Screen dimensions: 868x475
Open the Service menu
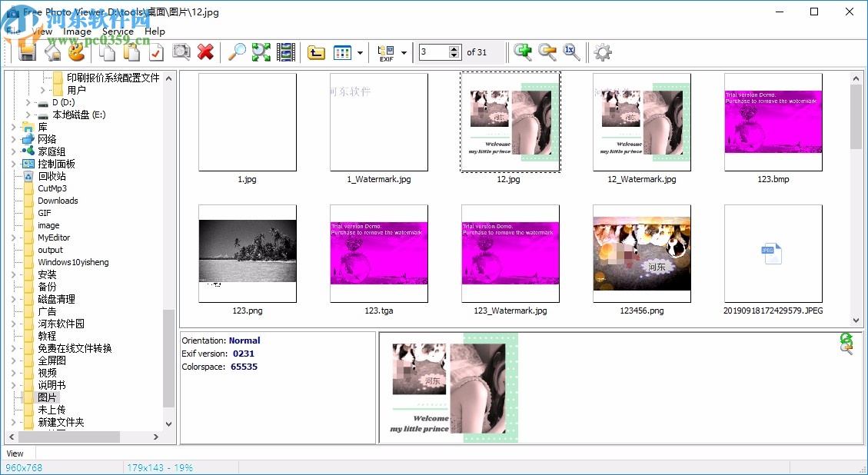[118, 32]
